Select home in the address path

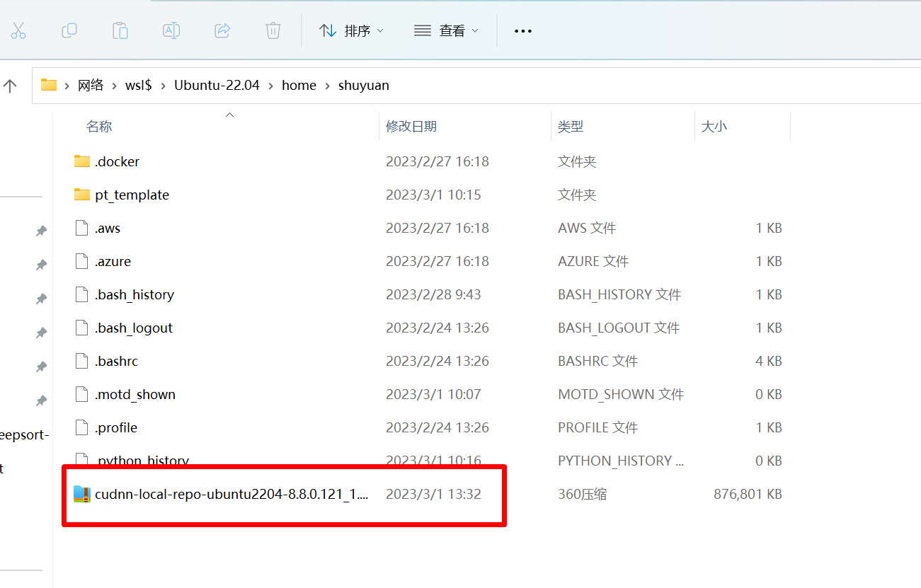pyautogui.click(x=299, y=85)
